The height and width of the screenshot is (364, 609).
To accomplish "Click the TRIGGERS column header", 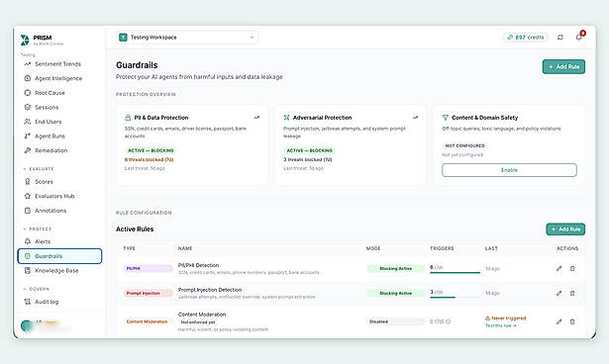I will point(442,248).
